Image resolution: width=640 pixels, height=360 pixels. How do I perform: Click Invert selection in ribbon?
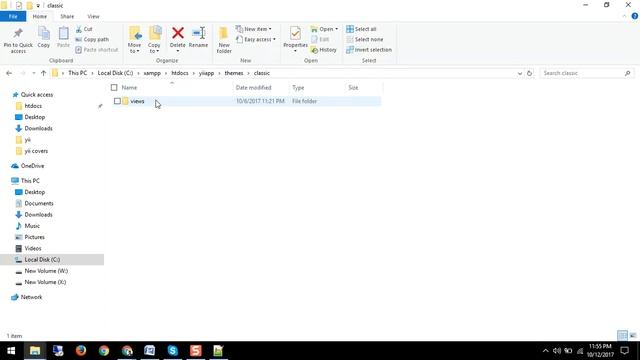pyautogui.click(x=369, y=50)
